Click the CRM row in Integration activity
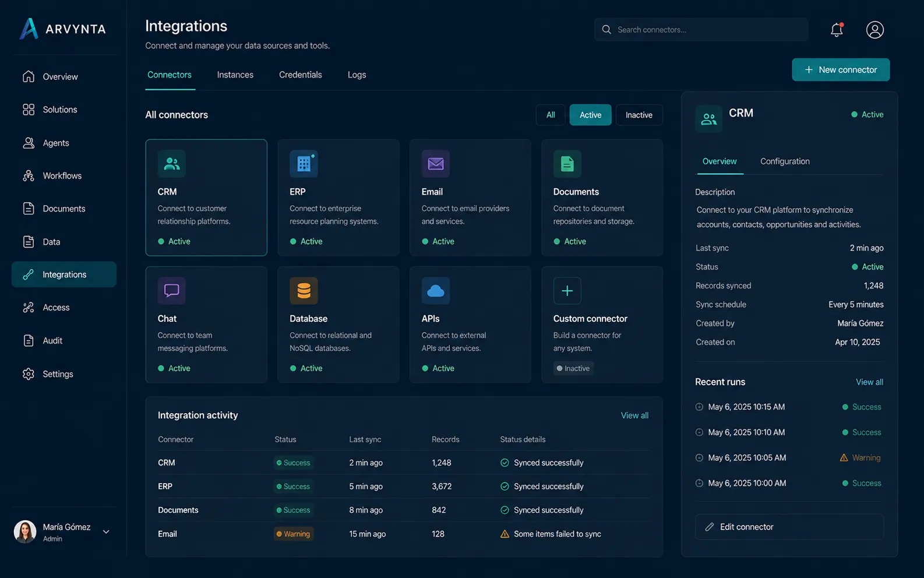This screenshot has width=924, height=578. point(404,463)
